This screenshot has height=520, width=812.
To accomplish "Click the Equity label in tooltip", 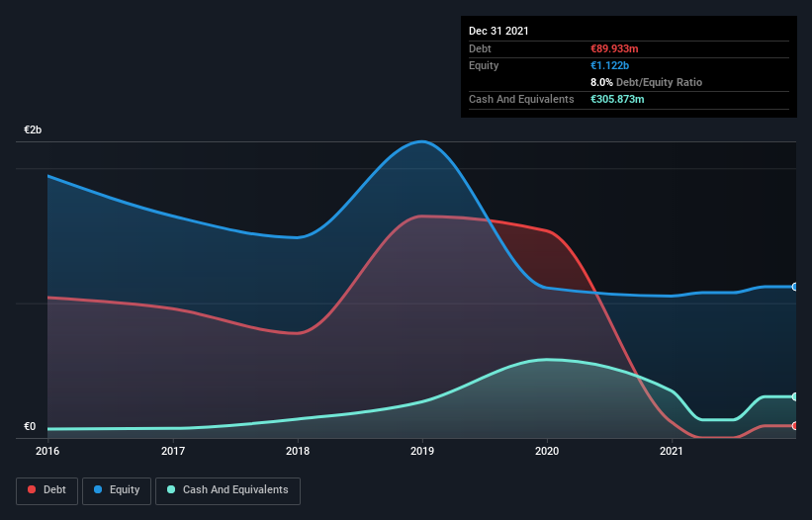I will 484,65.
